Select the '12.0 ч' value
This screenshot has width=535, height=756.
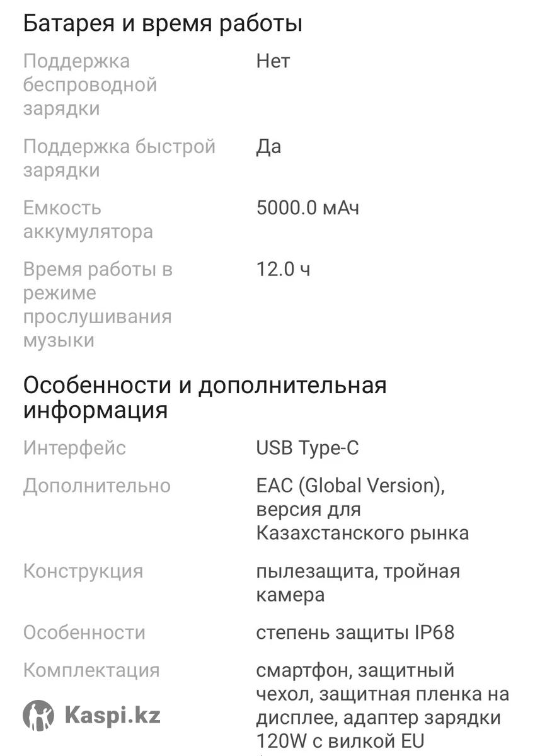tap(283, 270)
